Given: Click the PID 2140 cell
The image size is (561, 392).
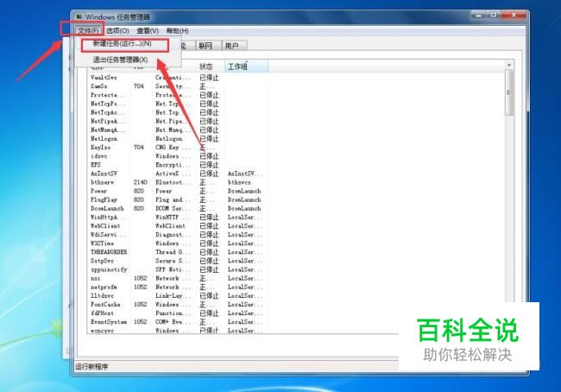Looking at the screenshot, I should point(140,182).
